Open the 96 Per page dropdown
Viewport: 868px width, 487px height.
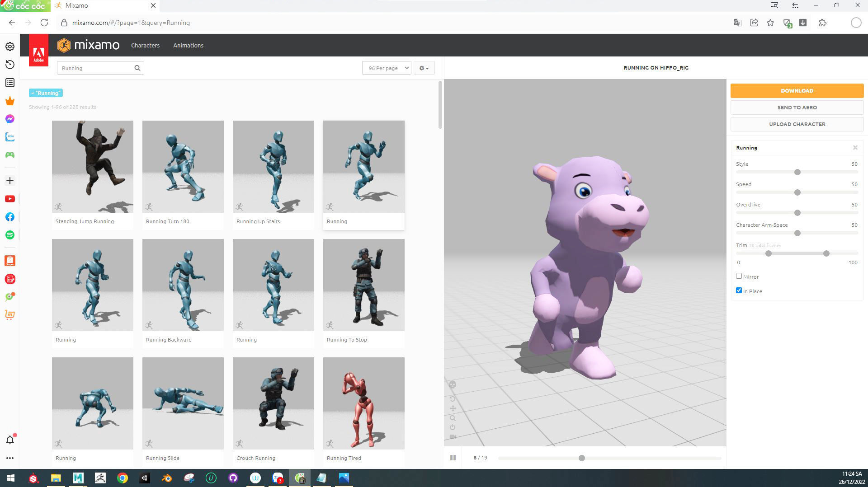pos(387,68)
